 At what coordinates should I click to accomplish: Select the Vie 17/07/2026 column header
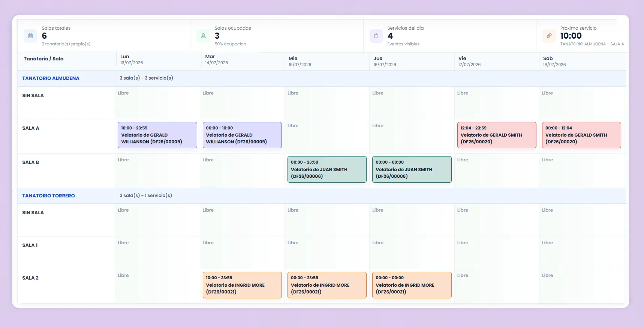[497, 61]
